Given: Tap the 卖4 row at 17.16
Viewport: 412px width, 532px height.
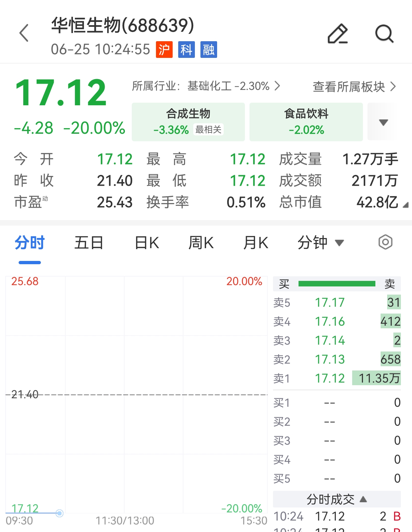Looking at the screenshot, I should (337, 321).
